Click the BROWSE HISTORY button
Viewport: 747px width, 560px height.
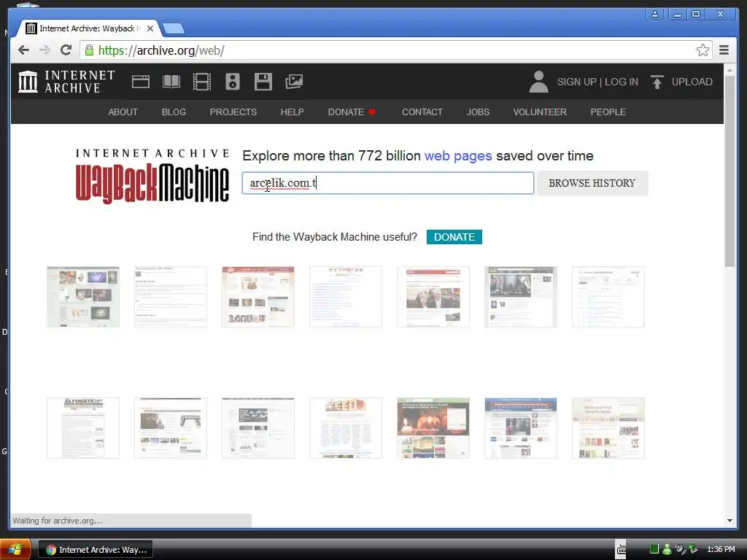(592, 183)
